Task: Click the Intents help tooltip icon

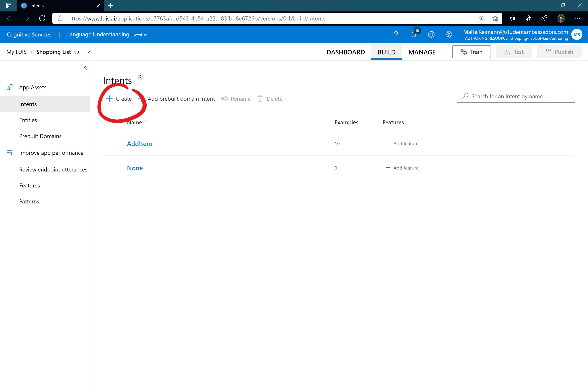Action: click(140, 77)
